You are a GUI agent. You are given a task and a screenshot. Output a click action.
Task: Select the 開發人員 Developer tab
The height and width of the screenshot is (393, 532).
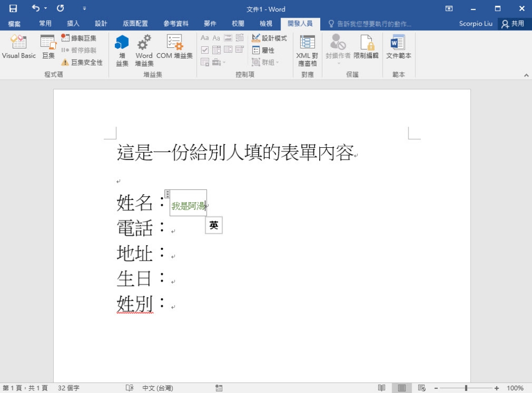point(300,23)
